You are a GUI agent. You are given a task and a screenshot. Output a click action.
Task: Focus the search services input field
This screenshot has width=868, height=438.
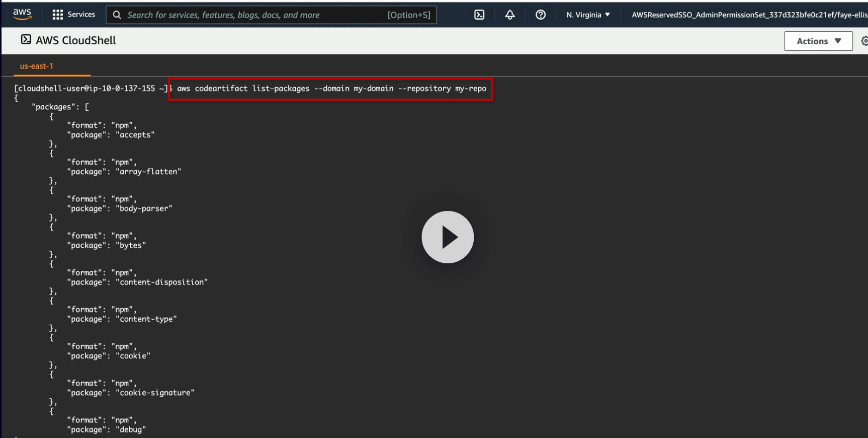272,15
